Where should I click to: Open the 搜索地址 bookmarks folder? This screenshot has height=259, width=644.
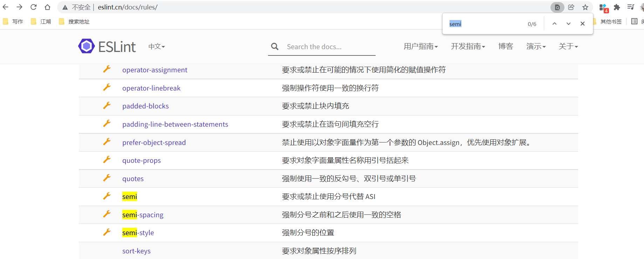pyautogui.click(x=74, y=22)
